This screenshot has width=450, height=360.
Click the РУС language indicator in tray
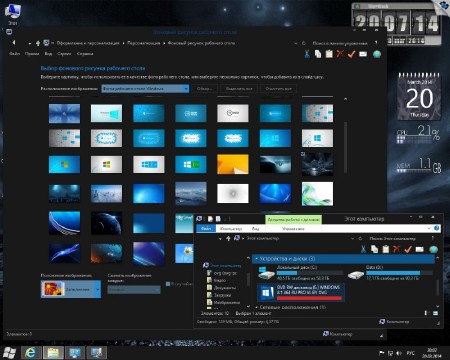tap(411, 353)
